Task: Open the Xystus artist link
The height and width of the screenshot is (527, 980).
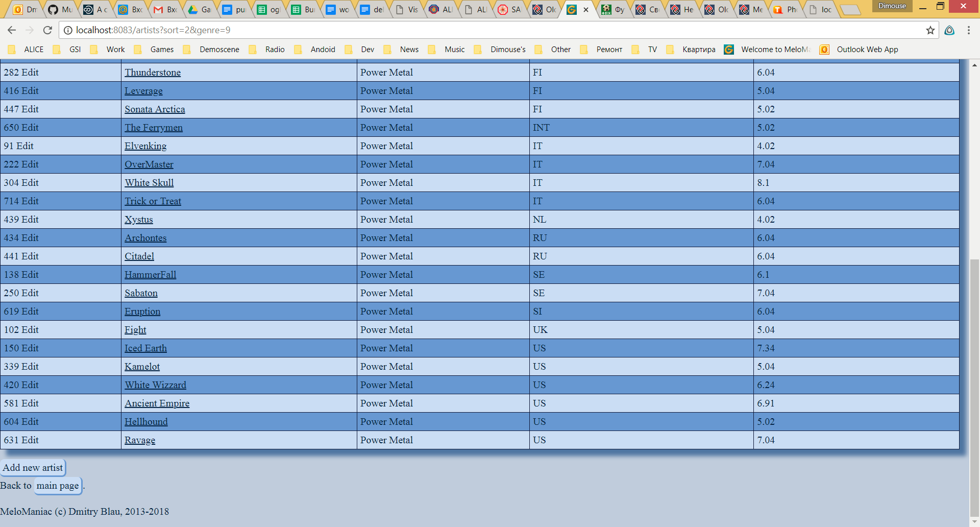Action: (139, 220)
